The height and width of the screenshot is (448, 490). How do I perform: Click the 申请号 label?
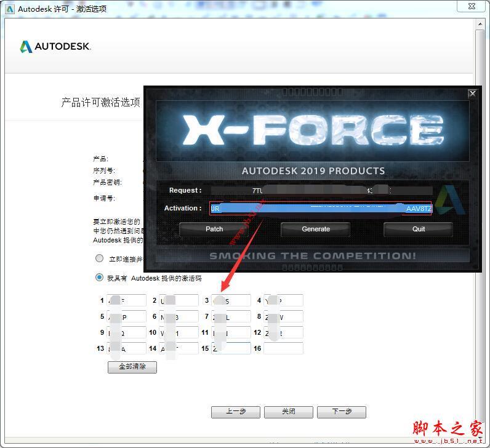click(x=104, y=198)
